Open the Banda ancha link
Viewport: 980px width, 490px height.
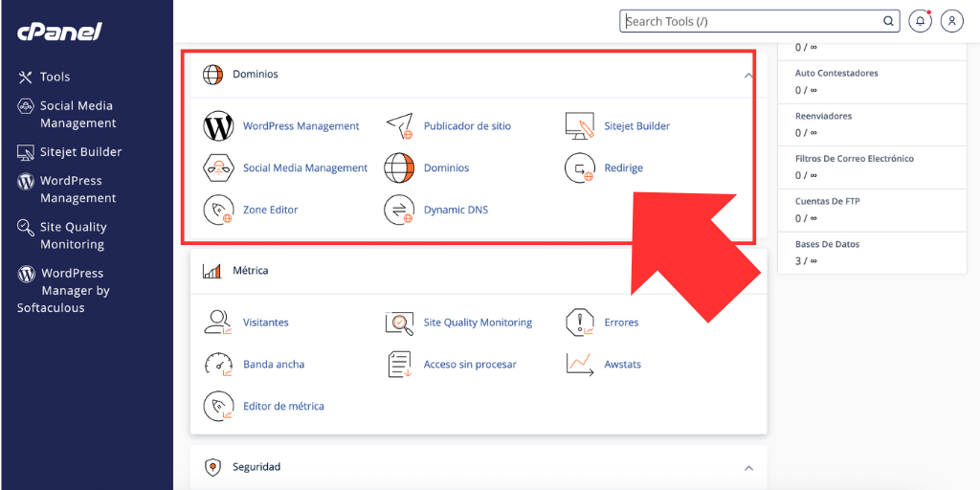pyautogui.click(x=274, y=365)
